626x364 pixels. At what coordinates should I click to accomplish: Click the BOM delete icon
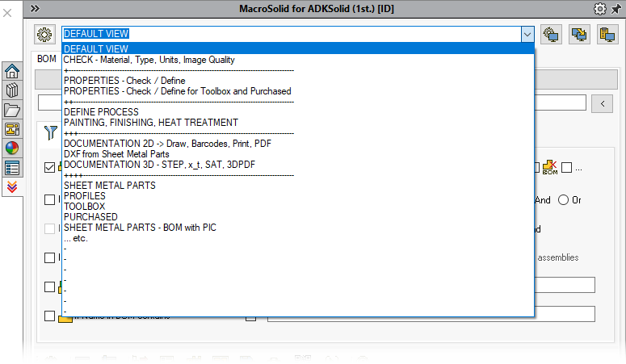click(550, 167)
